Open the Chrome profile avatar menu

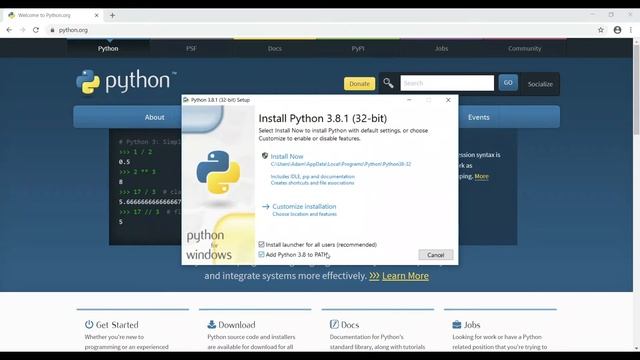click(618, 30)
